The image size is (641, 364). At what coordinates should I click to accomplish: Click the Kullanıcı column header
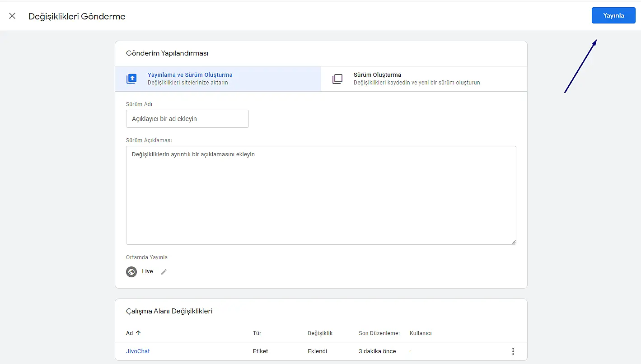pyautogui.click(x=421, y=333)
